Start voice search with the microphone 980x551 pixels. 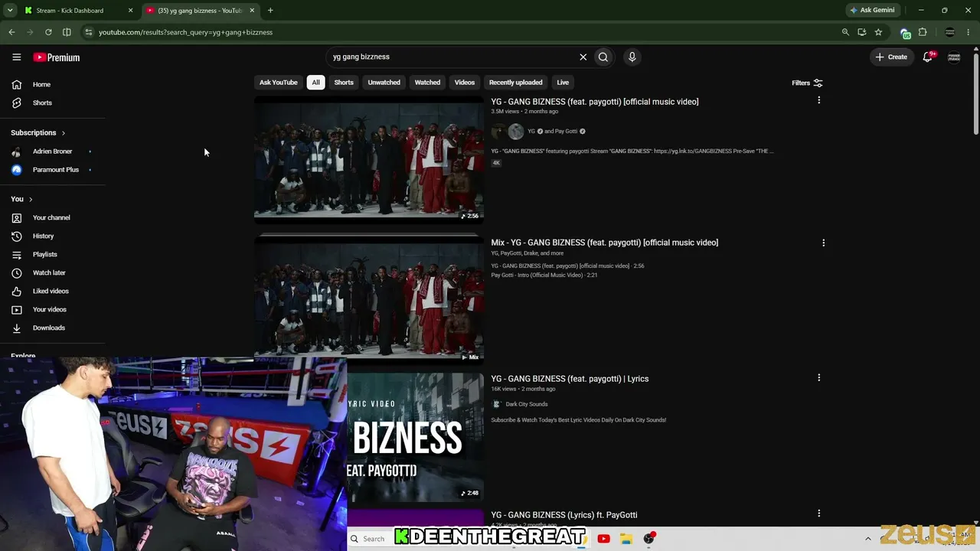click(x=632, y=57)
